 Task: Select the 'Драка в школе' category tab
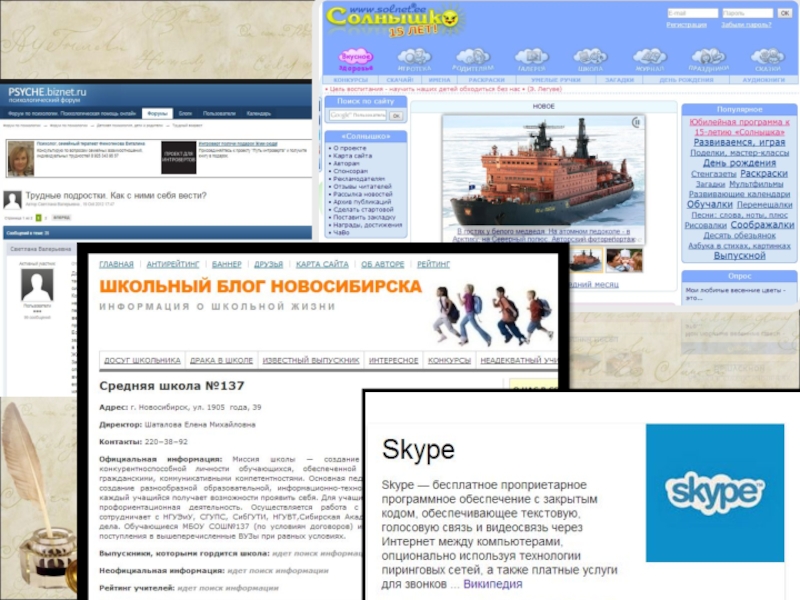tap(221, 360)
